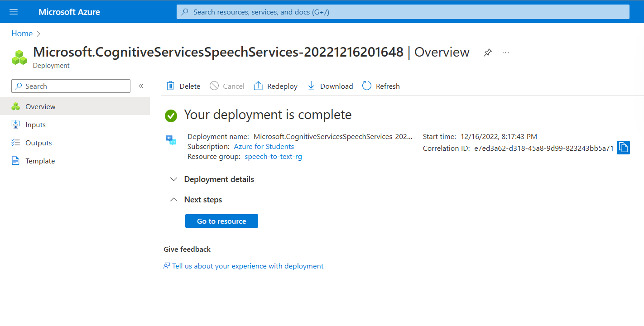Pin this deployment to dashboard
This screenshot has height=326, width=644.
point(487,53)
